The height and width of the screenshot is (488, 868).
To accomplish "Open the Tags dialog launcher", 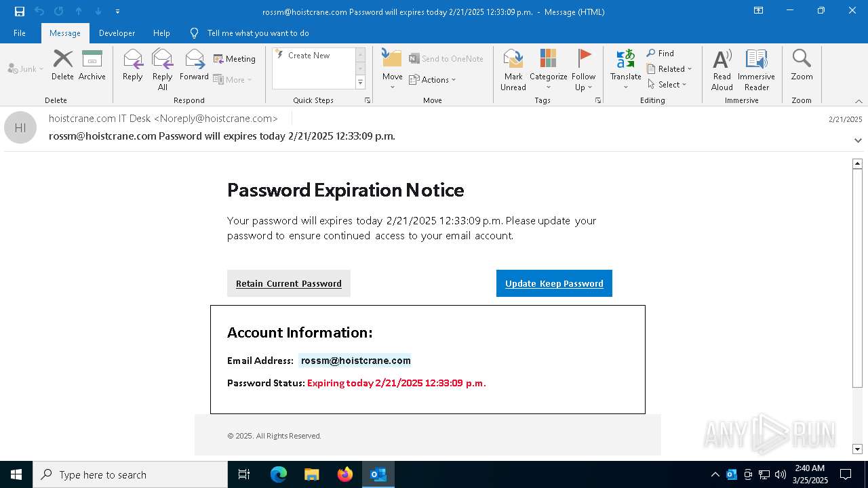I will pyautogui.click(x=598, y=100).
